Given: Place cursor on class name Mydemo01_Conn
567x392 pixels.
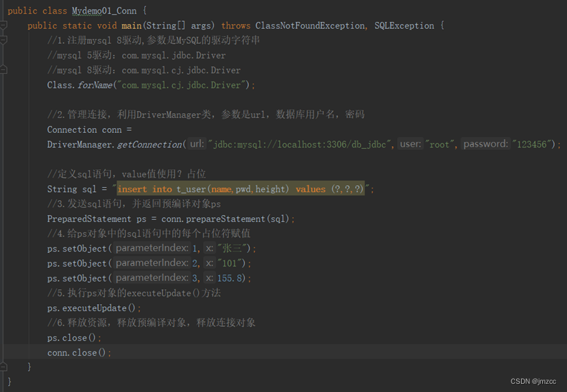Looking at the screenshot, I should click(x=104, y=11).
